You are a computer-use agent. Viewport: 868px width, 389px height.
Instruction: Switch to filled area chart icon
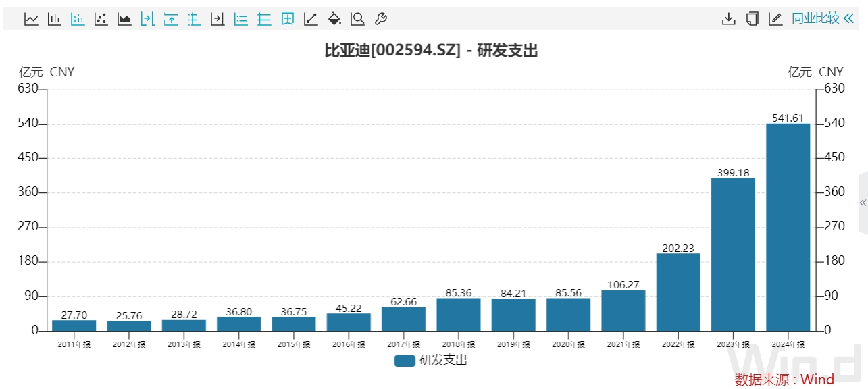(124, 19)
